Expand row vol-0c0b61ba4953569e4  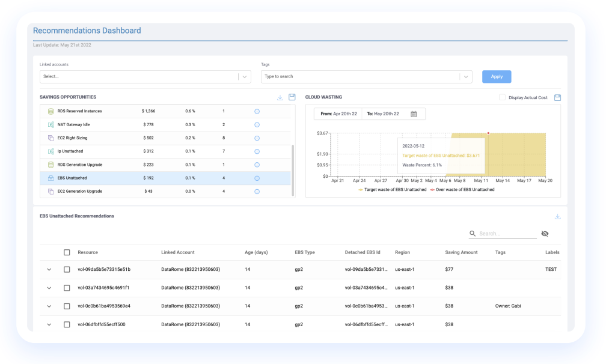point(49,306)
